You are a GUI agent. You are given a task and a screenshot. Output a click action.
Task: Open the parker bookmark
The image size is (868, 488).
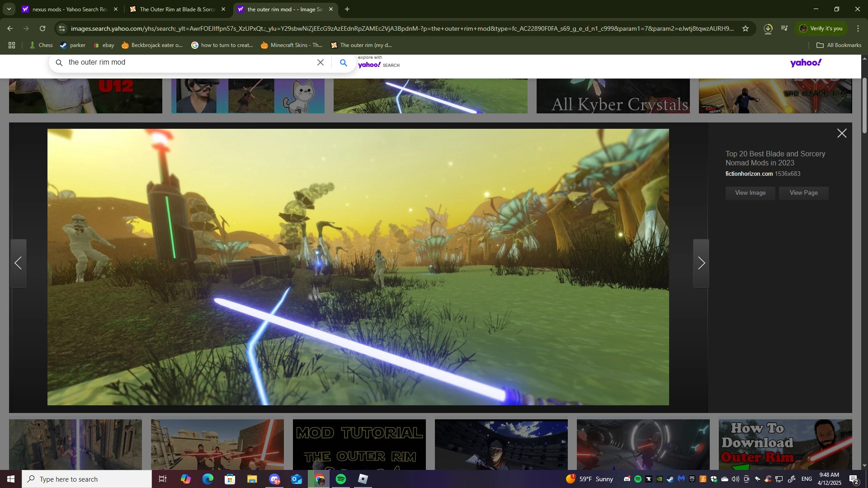(73, 45)
